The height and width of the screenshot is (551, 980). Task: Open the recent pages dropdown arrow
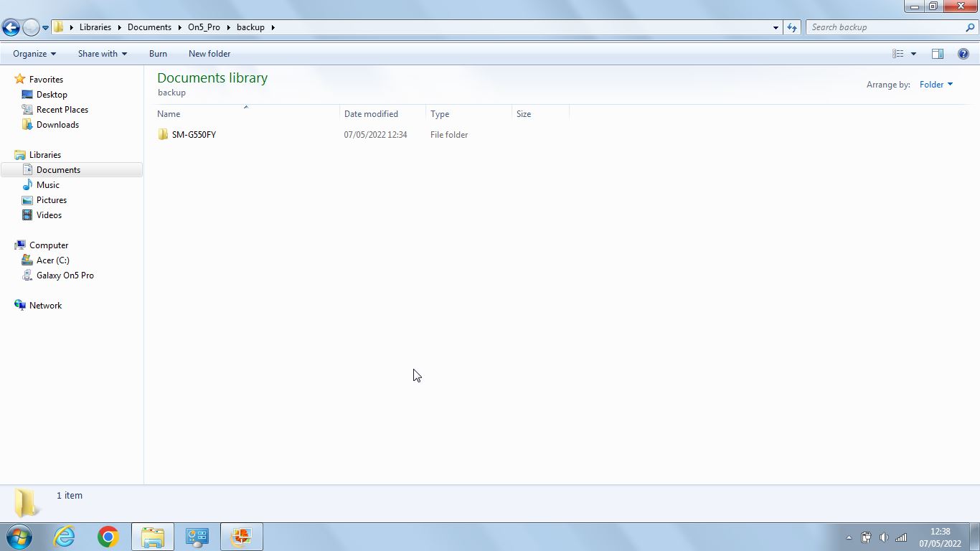coord(45,27)
